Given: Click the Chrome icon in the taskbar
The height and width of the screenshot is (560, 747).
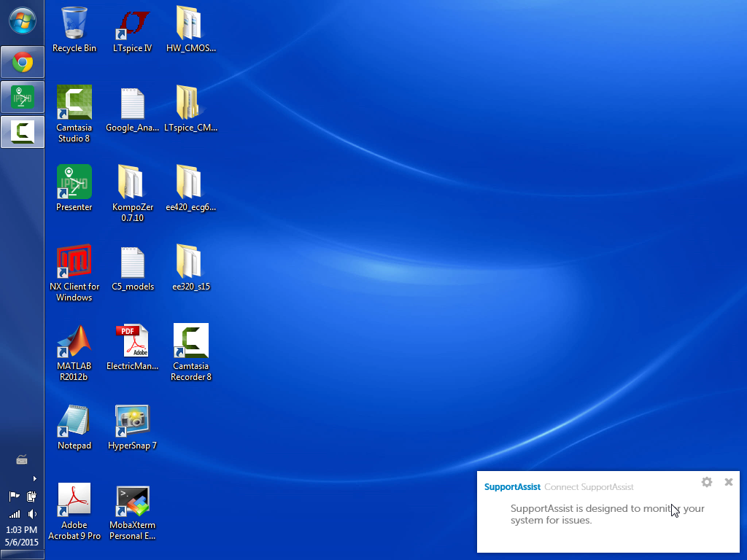Looking at the screenshot, I should pyautogui.click(x=23, y=63).
